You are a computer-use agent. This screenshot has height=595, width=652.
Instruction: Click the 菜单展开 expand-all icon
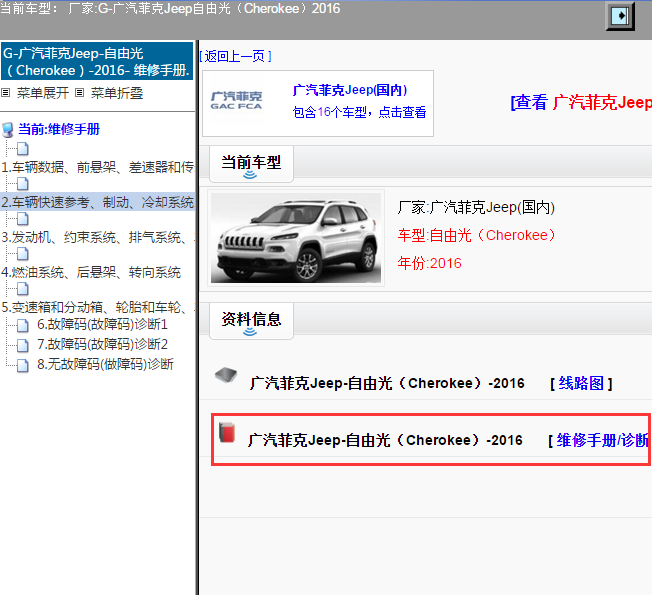tap(5, 93)
